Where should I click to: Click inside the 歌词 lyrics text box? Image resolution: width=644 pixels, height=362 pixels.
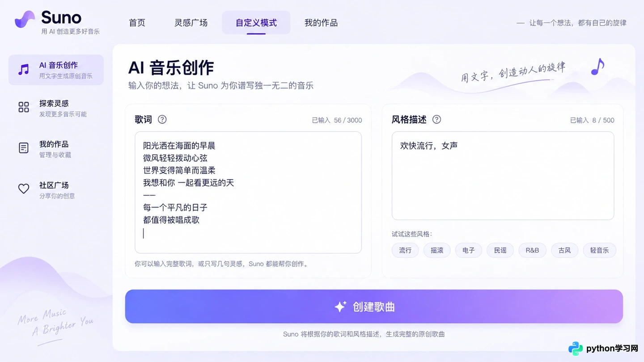pos(248,193)
